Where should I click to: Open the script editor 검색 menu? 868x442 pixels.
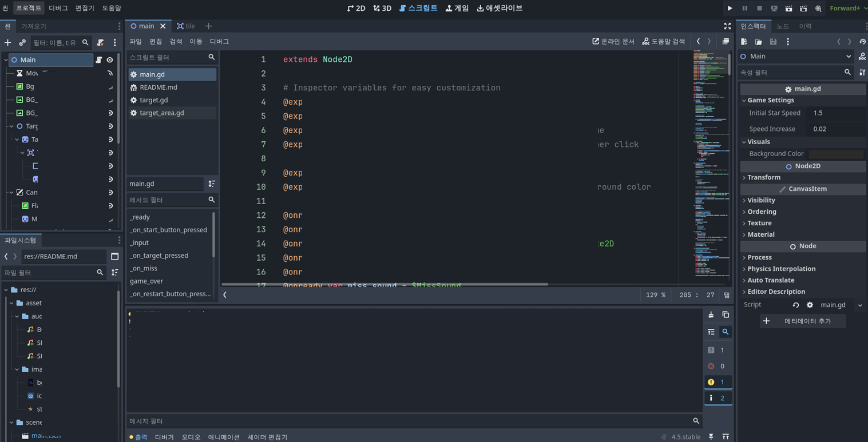click(x=176, y=41)
